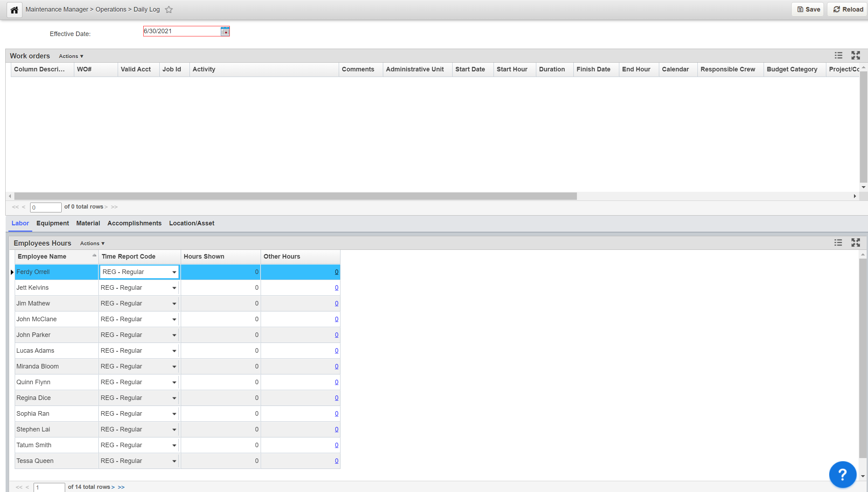The height and width of the screenshot is (492, 868).
Task: Open Other Hours link for John McClane
Action: coord(336,319)
